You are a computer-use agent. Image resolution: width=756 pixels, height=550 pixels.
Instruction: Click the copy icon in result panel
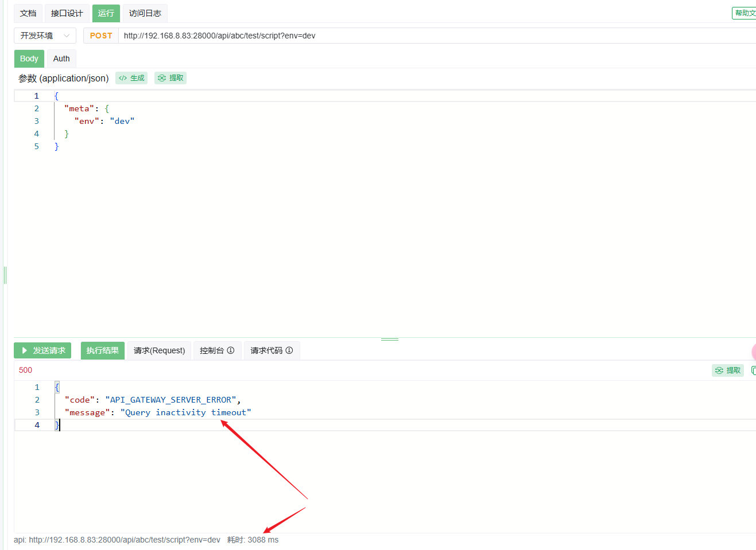point(753,370)
